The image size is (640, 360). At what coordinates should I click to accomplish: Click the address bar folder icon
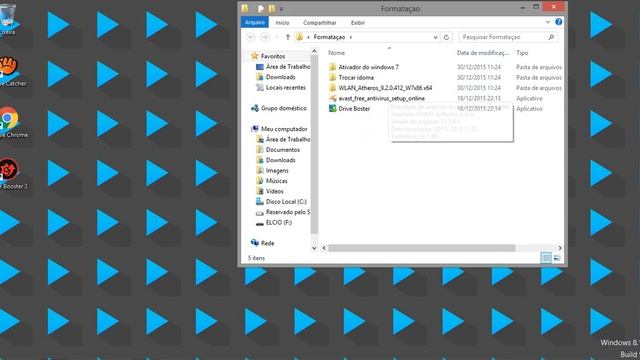point(300,37)
